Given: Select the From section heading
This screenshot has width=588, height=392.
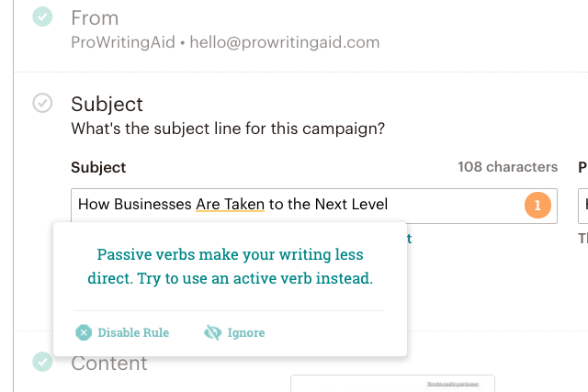Looking at the screenshot, I should coord(95,18).
